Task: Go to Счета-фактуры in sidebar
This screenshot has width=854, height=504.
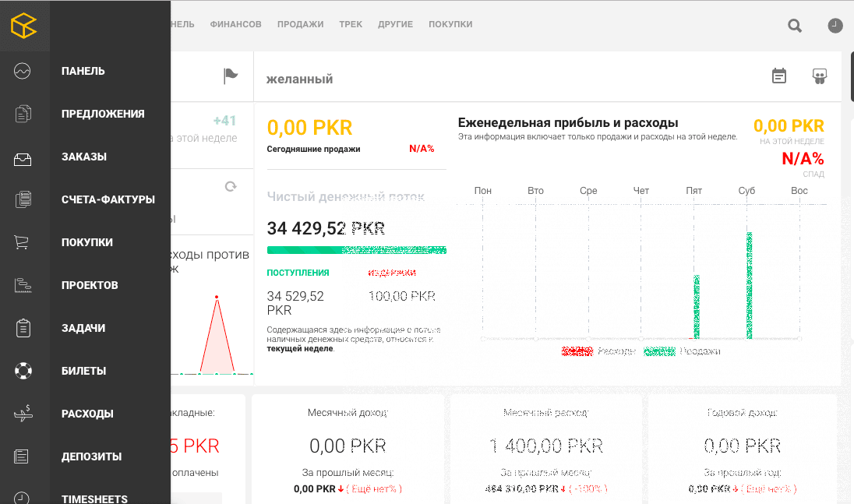Action: [x=108, y=199]
